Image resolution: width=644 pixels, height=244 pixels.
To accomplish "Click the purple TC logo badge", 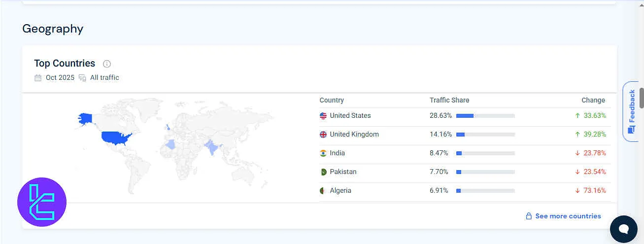I will pos(42,202).
